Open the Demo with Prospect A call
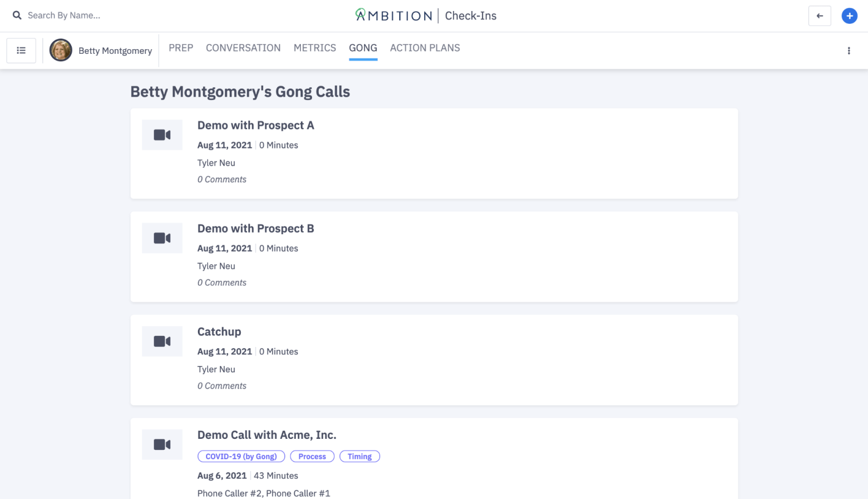Image resolution: width=868 pixels, height=499 pixels. pyautogui.click(x=256, y=125)
